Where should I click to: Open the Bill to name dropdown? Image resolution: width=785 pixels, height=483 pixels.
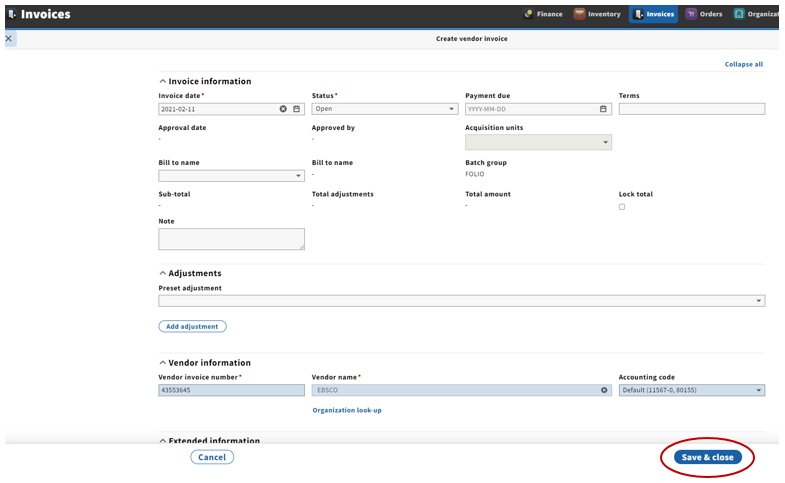tap(231, 176)
